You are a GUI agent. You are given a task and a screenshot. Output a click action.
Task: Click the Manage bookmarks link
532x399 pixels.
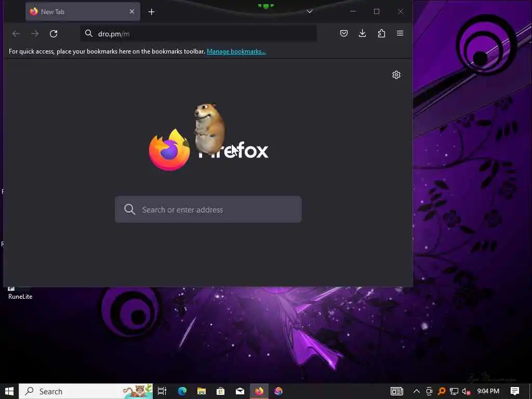click(236, 51)
